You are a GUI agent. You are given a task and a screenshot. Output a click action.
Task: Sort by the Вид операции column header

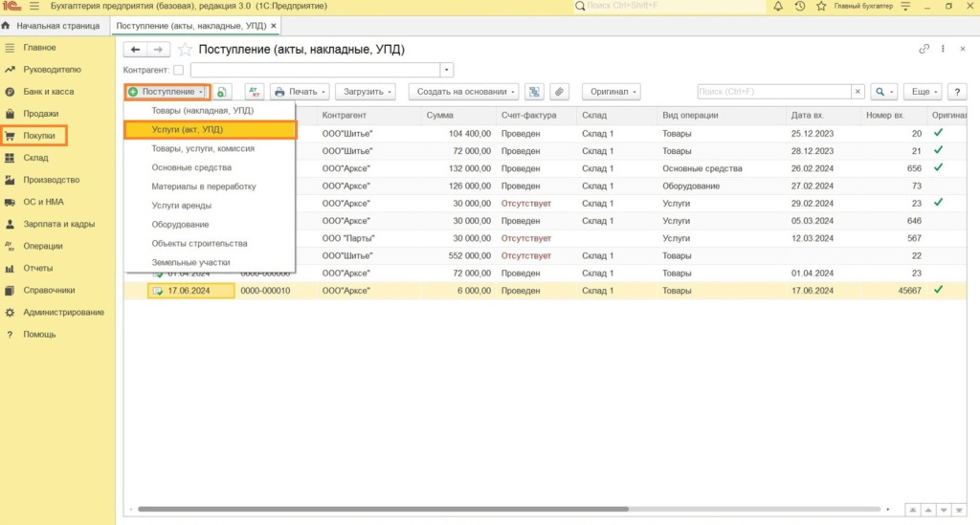[x=721, y=116]
